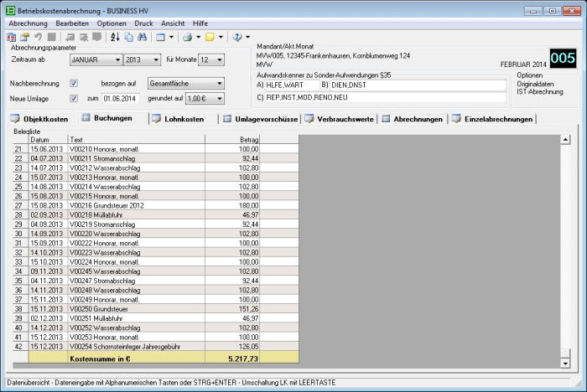
Task: Open the Bearbeiten menu
Action: pyautogui.click(x=72, y=23)
